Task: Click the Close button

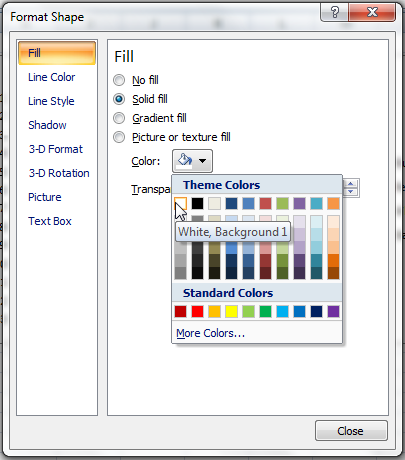Action: (351, 431)
